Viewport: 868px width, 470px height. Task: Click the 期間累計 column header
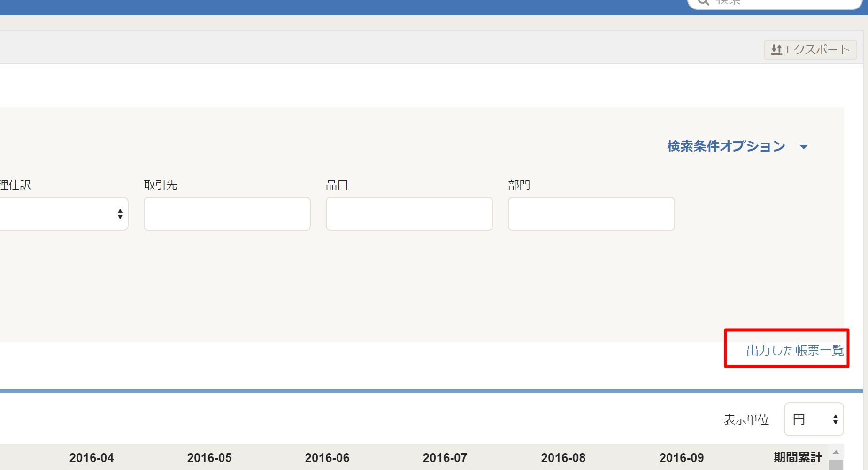point(798,458)
